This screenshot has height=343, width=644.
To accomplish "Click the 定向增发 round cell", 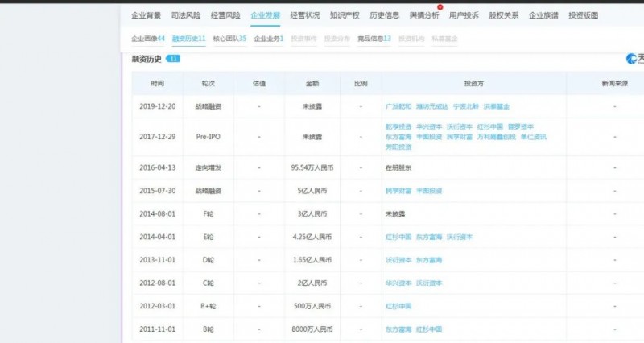I will [208, 168].
